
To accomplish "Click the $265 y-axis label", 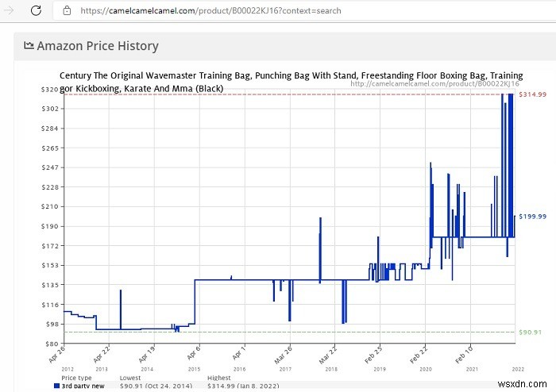I will (49, 148).
